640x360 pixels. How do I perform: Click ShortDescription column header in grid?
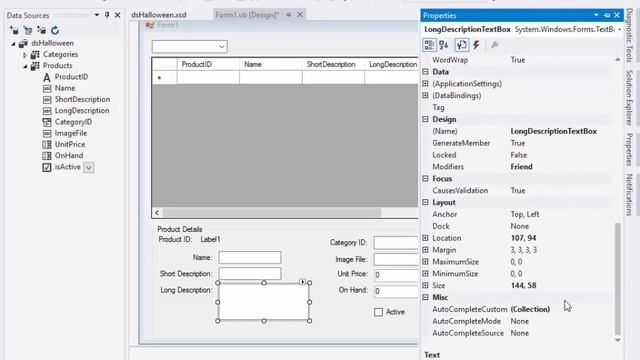(x=333, y=64)
